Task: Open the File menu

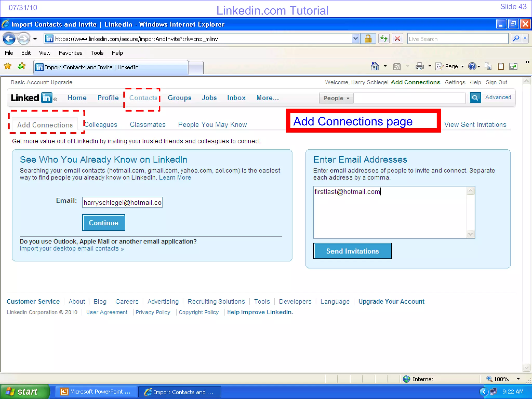Action: (x=9, y=53)
